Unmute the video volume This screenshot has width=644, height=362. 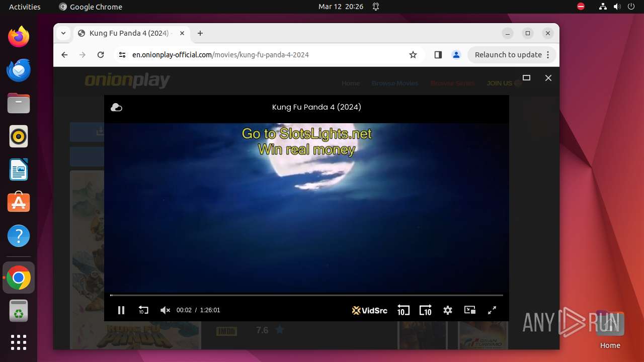pos(165,310)
